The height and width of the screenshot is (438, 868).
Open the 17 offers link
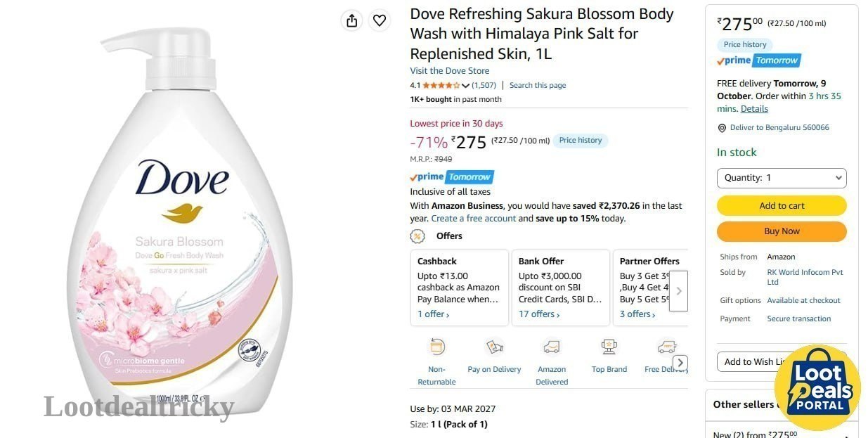coord(539,314)
